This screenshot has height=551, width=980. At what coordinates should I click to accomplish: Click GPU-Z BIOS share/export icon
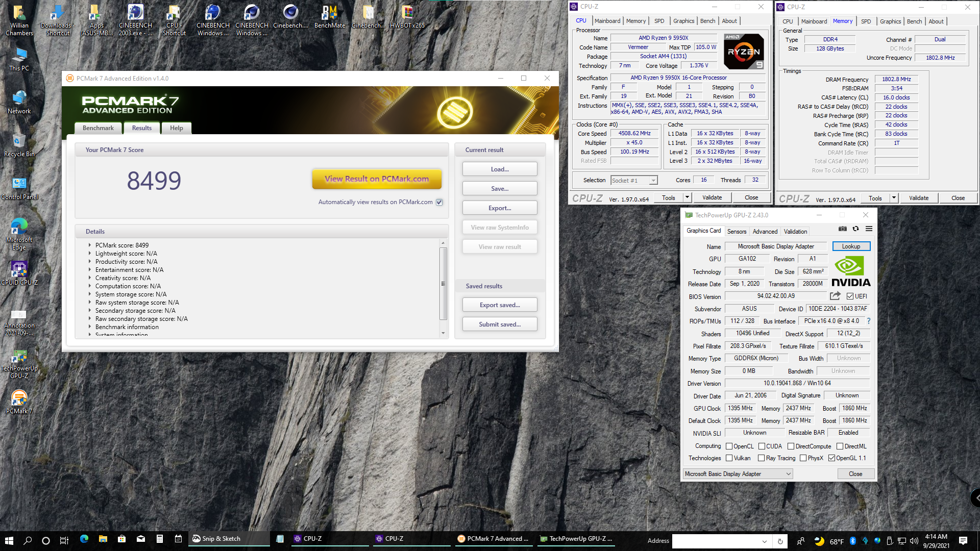[835, 296]
